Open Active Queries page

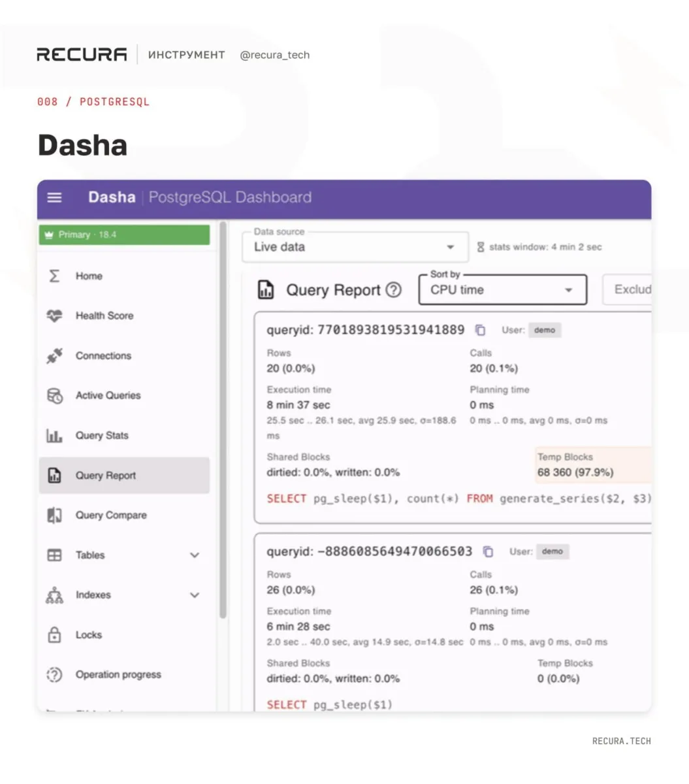[124, 395]
